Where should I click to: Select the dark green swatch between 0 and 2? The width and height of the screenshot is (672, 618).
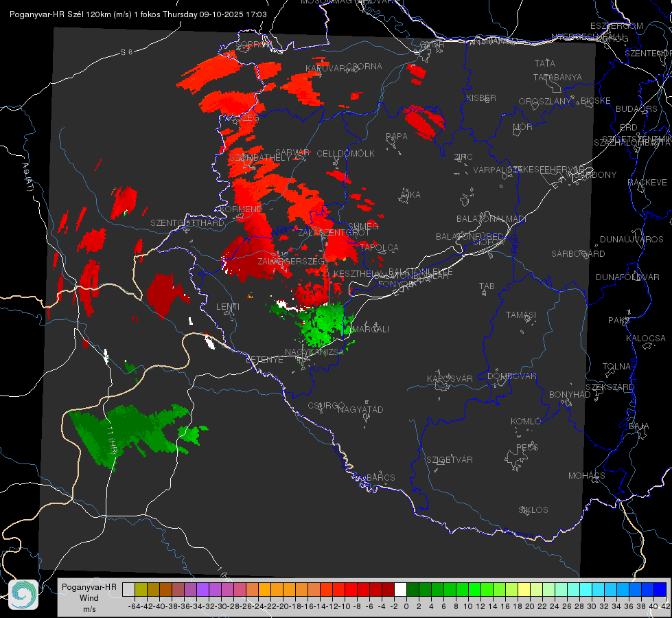pos(413,589)
